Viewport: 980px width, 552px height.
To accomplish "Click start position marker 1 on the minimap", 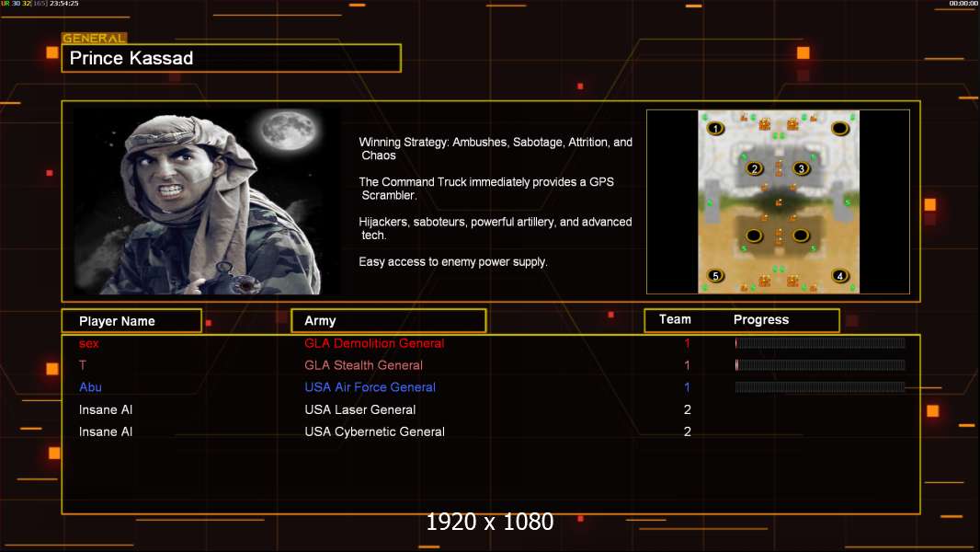I will (x=715, y=129).
